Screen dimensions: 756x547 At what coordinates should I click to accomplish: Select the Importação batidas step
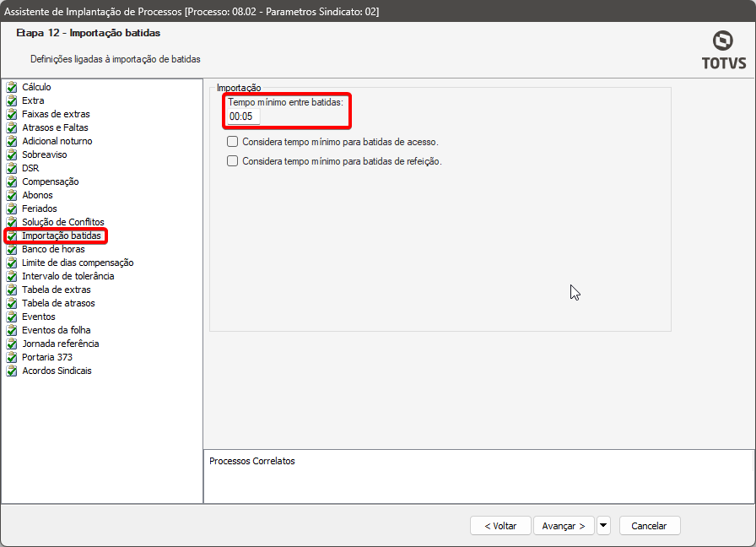[x=62, y=236]
